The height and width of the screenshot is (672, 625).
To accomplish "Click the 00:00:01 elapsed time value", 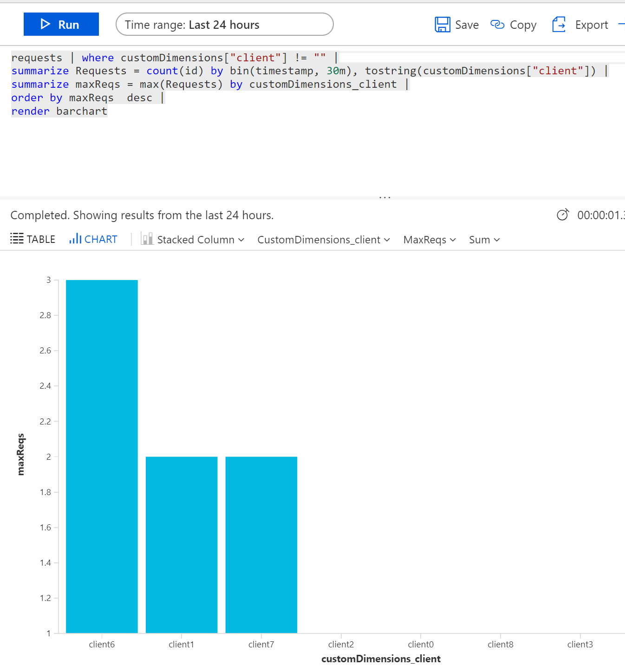I will coord(601,215).
